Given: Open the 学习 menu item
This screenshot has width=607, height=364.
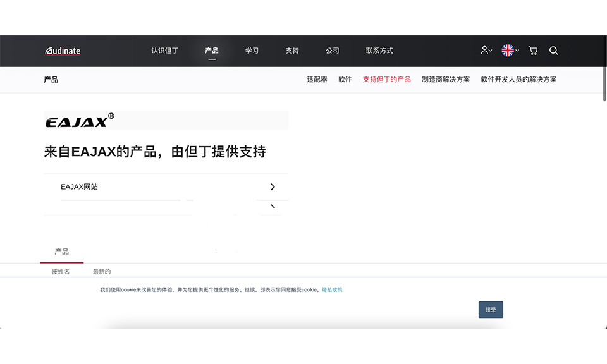Looking at the screenshot, I should (252, 51).
